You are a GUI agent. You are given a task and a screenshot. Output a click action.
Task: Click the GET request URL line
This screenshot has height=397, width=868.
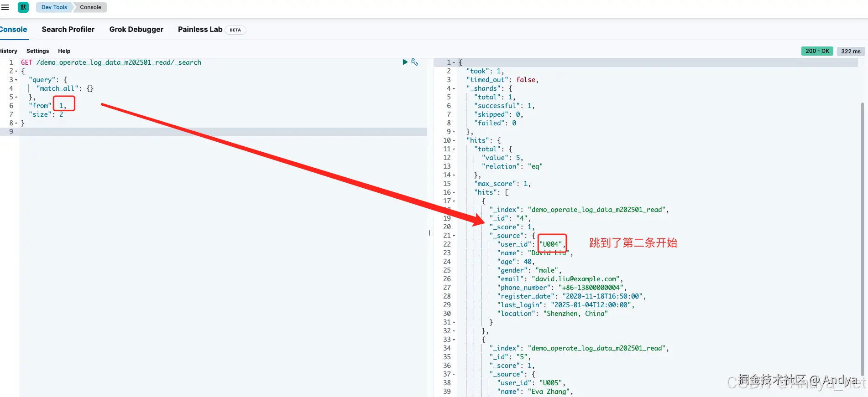[x=111, y=62]
